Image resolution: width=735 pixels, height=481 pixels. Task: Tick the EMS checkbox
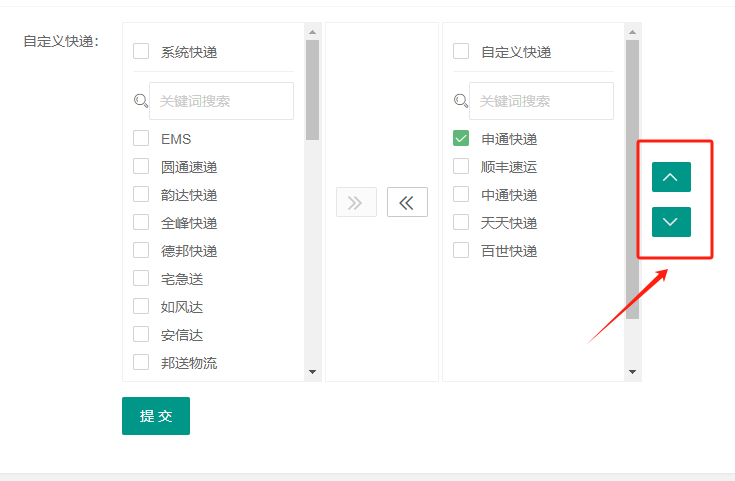tap(141, 139)
